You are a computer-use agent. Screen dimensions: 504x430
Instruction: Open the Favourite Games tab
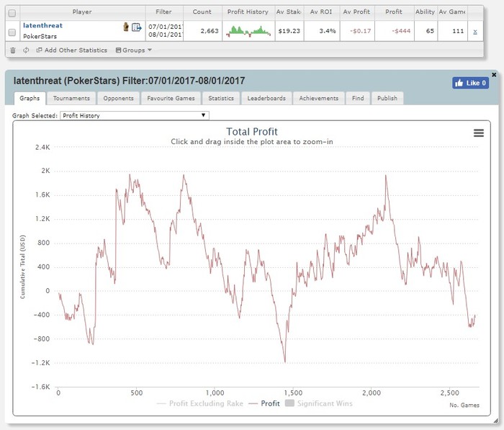[171, 98]
